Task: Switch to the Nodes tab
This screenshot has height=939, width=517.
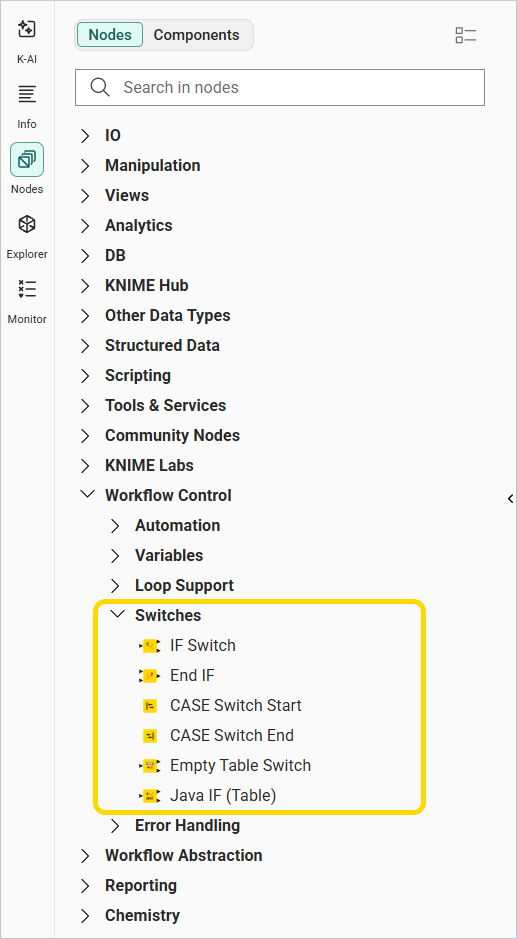Action: tap(110, 35)
